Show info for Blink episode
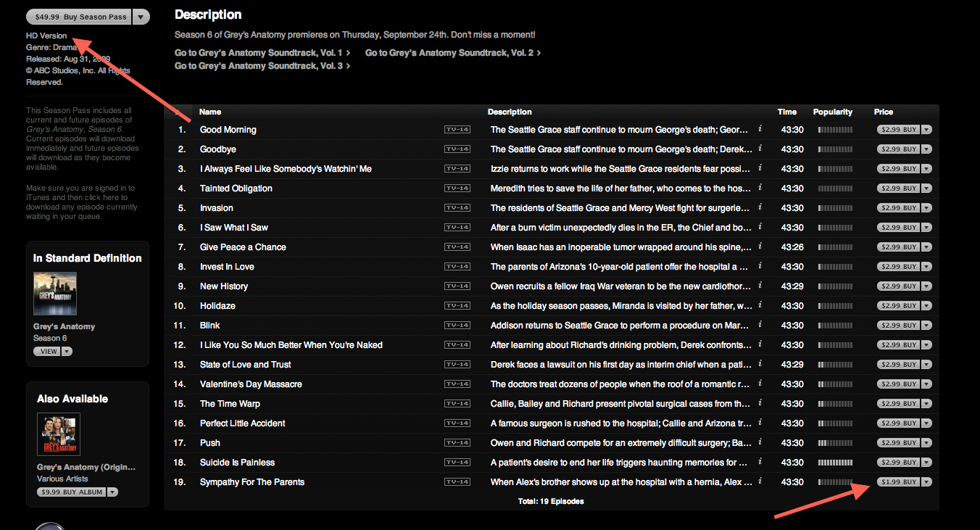980x530 pixels. point(760,325)
